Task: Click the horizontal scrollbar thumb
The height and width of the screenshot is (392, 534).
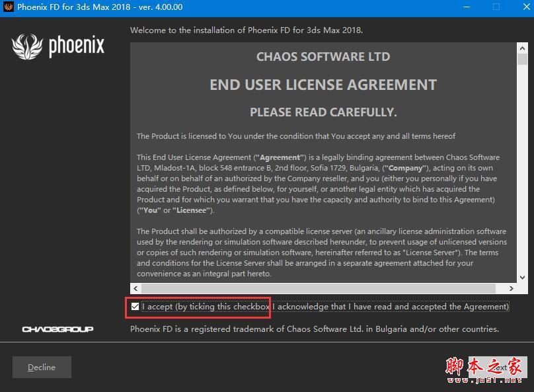Action: (319, 288)
